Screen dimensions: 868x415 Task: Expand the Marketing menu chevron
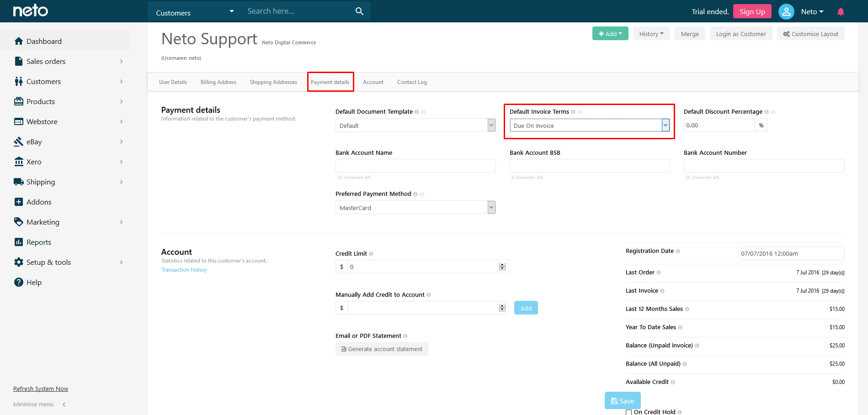121,222
